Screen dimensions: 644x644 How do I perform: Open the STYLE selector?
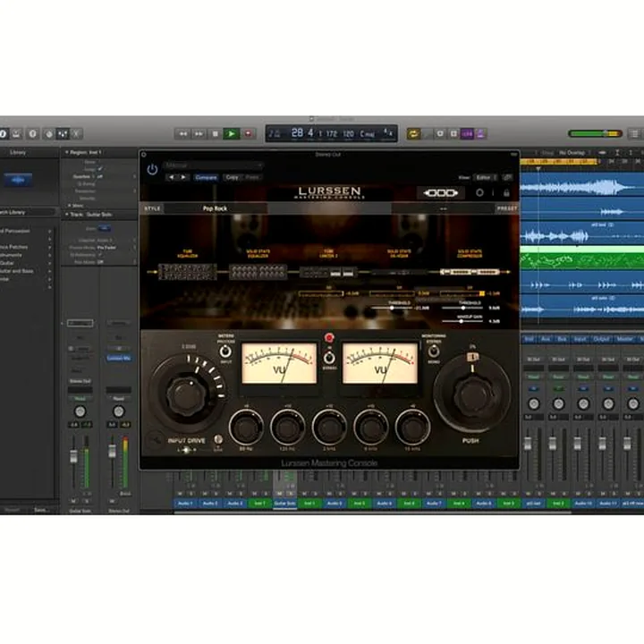click(152, 208)
